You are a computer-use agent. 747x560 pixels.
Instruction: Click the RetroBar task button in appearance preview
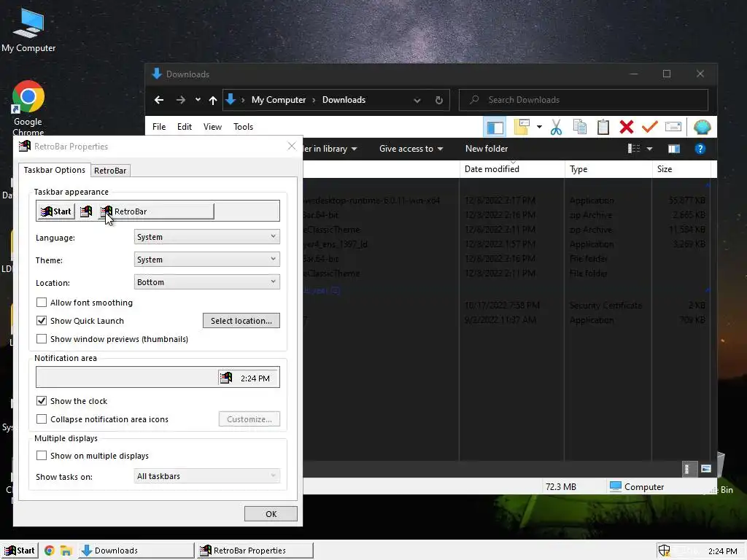[x=156, y=211]
